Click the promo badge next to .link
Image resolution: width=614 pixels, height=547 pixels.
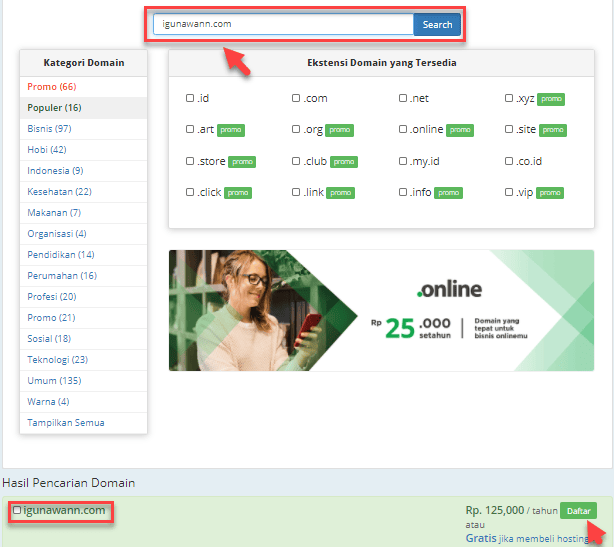[341, 193]
